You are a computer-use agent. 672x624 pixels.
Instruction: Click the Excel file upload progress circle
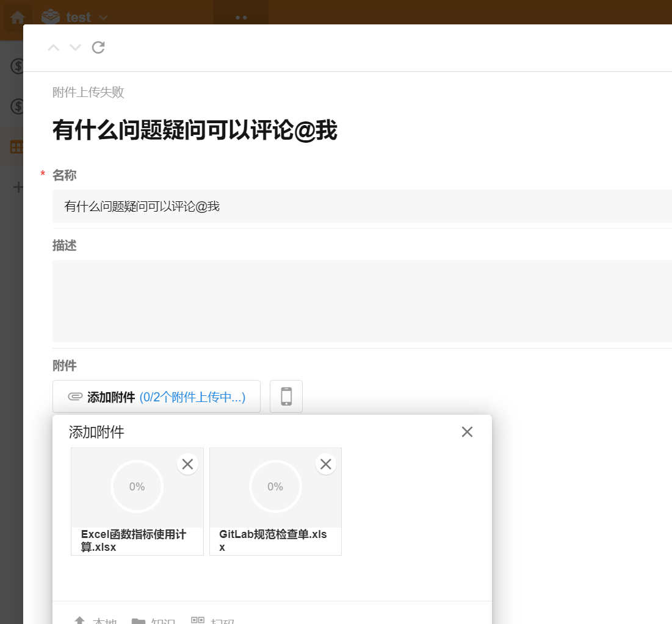(137, 487)
